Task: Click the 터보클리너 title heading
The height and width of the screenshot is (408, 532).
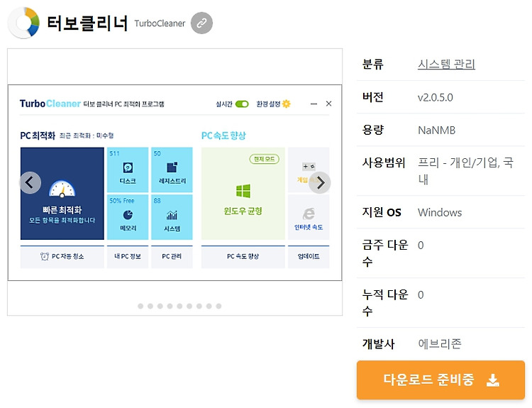Action: point(87,23)
